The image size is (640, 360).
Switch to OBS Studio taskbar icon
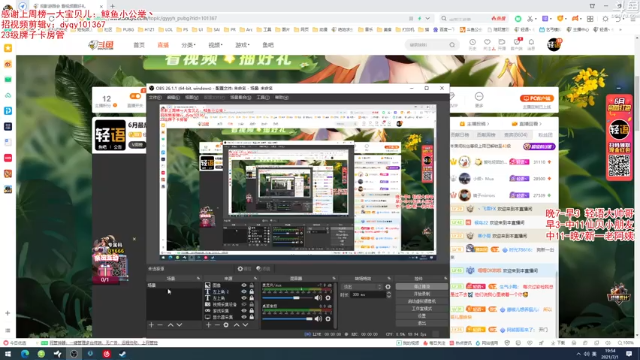(x=74, y=354)
